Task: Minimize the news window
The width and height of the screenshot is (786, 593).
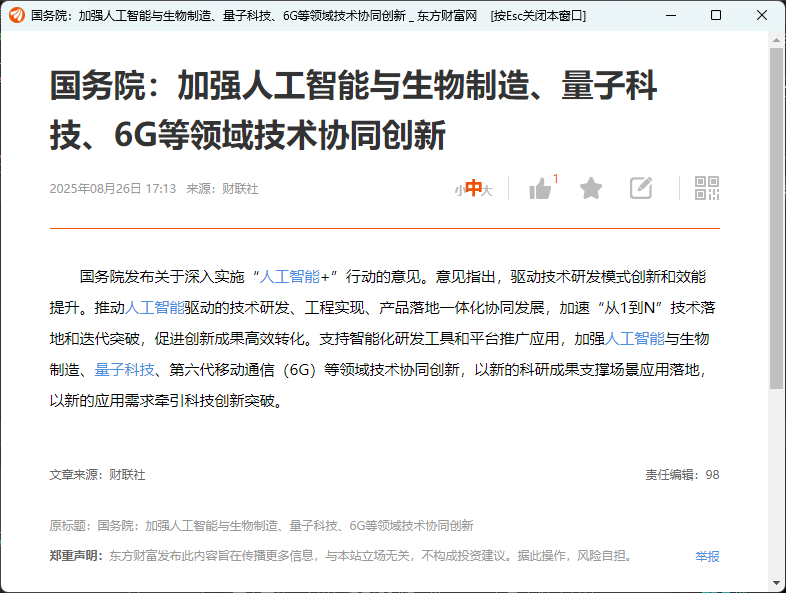Action: [x=671, y=15]
